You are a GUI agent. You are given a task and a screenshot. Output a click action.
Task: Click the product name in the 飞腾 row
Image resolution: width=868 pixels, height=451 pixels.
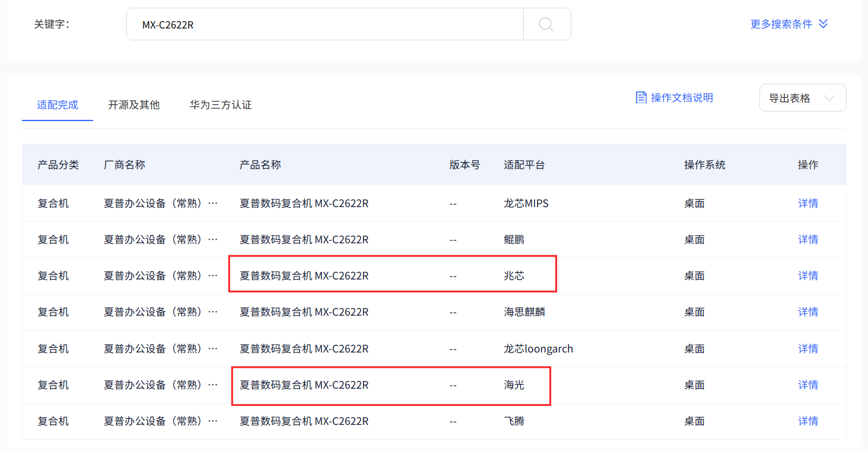tap(304, 421)
